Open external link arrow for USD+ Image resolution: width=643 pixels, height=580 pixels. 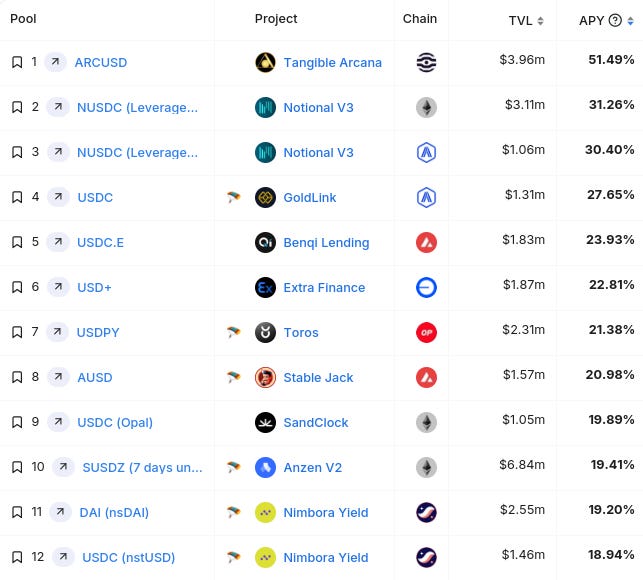(58, 287)
